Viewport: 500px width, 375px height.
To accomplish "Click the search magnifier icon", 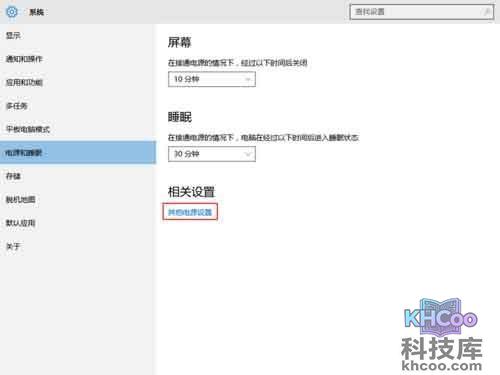I will pyautogui.click(x=487, y=12).
